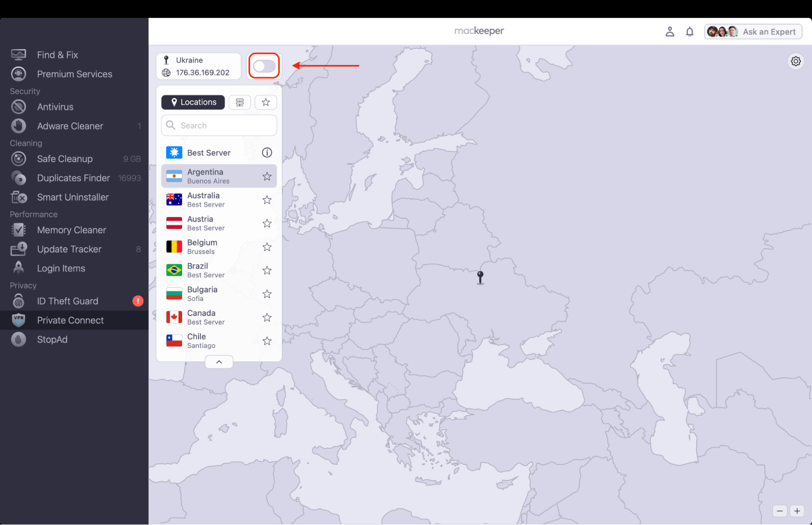Star the Canada Best Server entry
The height and width of the screenshot is (525, 812).
pos(267,317)
